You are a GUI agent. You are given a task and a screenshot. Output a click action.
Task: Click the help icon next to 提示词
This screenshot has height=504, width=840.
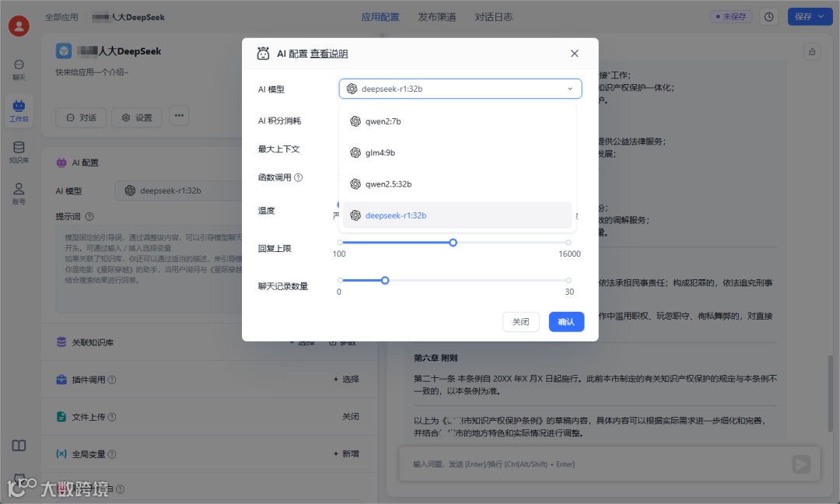pyautogui.click(x=89, y=216)
